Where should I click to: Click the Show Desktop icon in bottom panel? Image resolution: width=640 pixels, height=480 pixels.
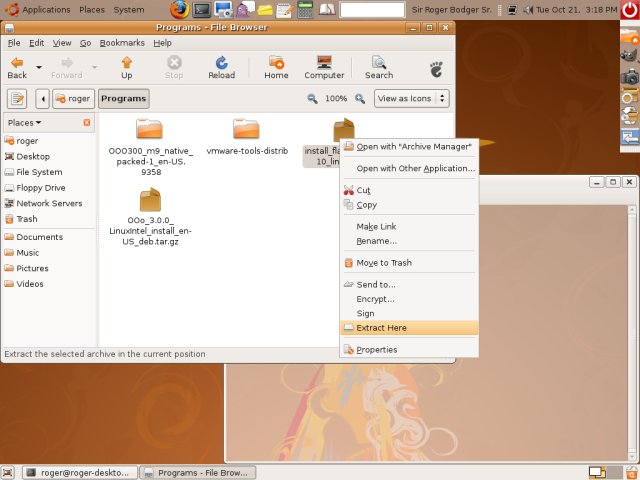8,473
